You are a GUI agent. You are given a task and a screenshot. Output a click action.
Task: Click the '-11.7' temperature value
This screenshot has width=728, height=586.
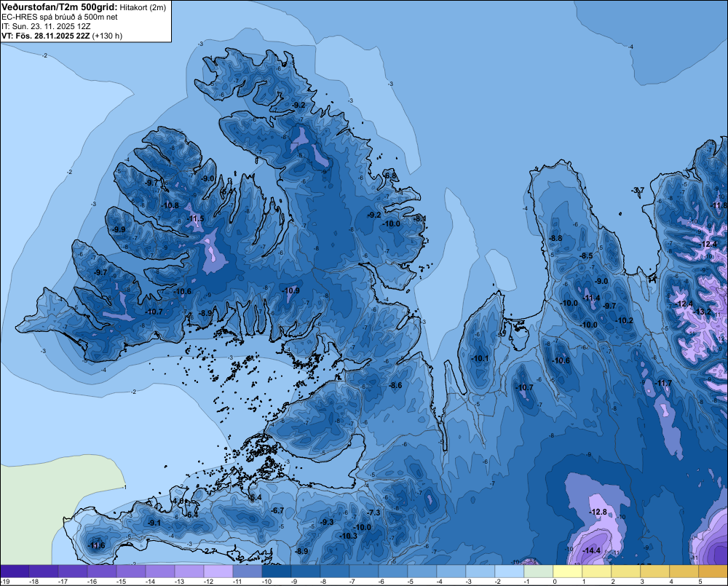(x=663, y=383)
